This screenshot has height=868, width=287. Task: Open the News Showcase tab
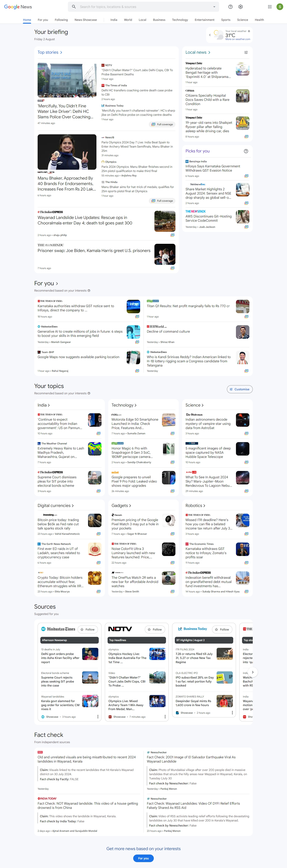(86, 20)
